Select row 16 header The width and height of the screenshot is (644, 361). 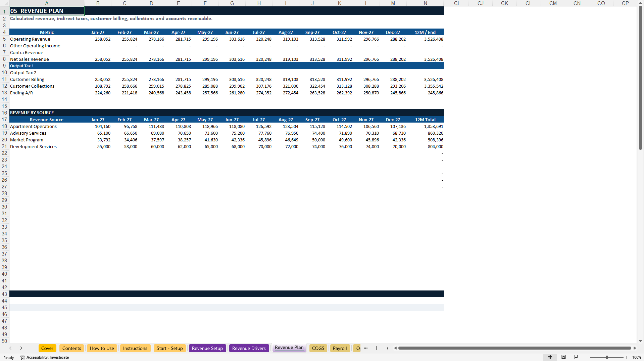coord(4,112)
